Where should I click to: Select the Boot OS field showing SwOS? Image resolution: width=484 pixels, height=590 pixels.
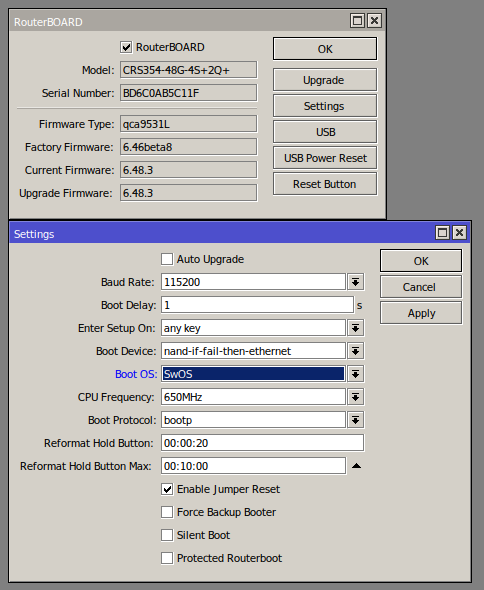(253, 374)
